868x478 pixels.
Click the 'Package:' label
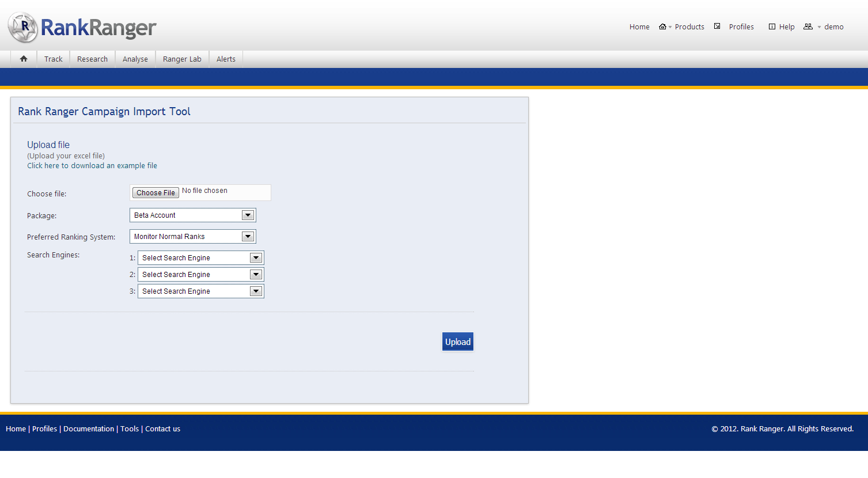(42, 216)
